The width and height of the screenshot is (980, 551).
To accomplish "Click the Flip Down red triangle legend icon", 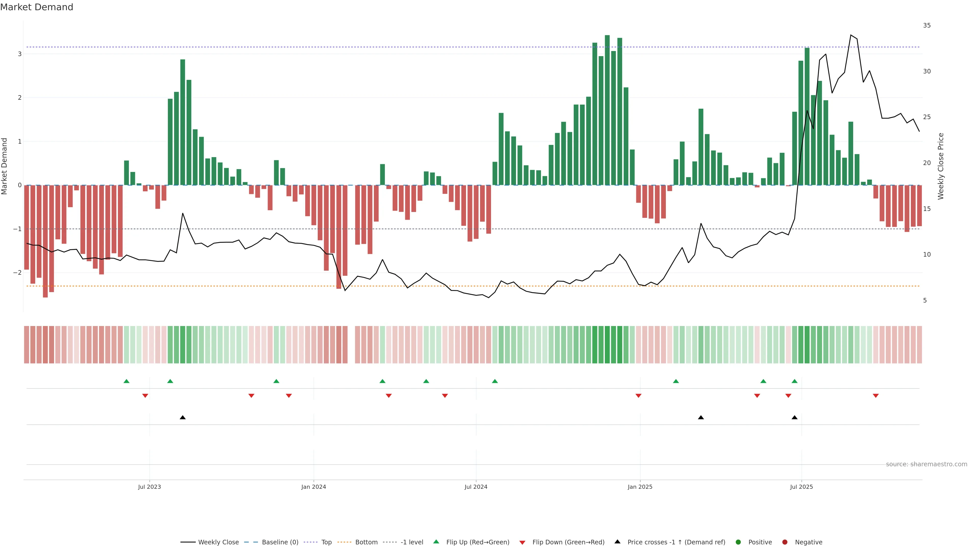I will [x=522, y=542].
